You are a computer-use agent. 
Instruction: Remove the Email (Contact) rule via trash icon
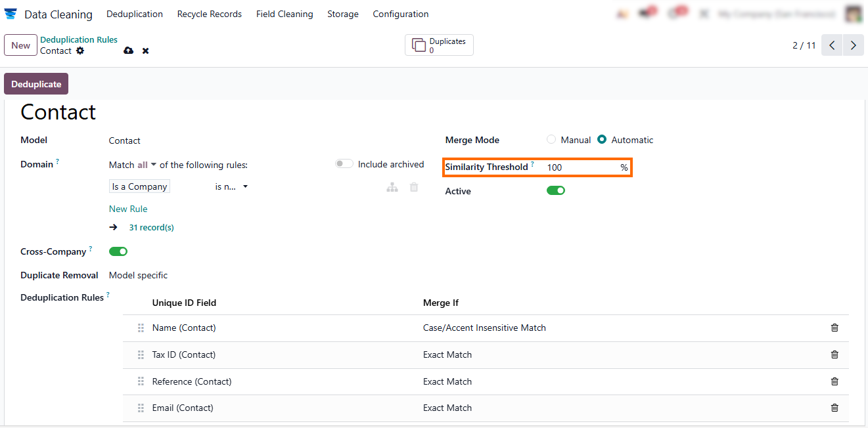tap(834, 408)
